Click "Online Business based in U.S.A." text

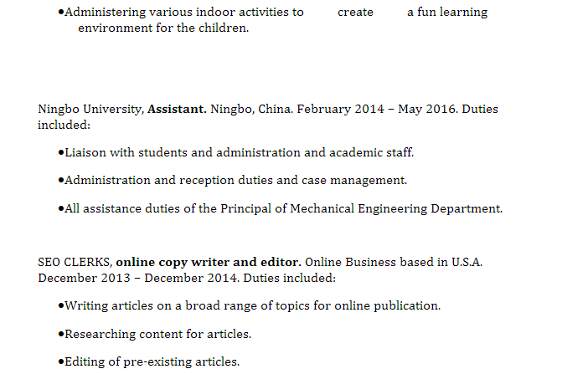pos(394,262)
